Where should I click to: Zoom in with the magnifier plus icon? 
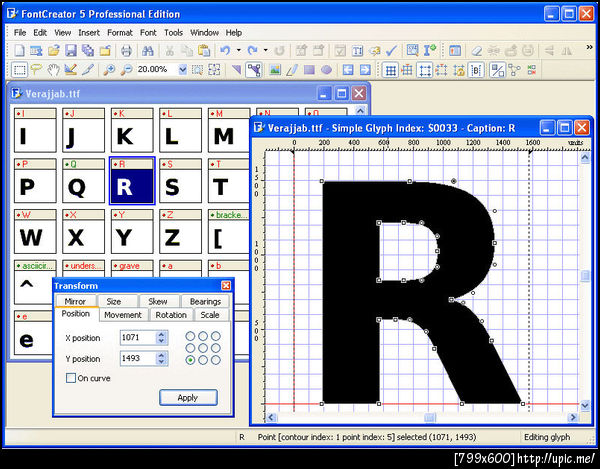pos(109,70)
